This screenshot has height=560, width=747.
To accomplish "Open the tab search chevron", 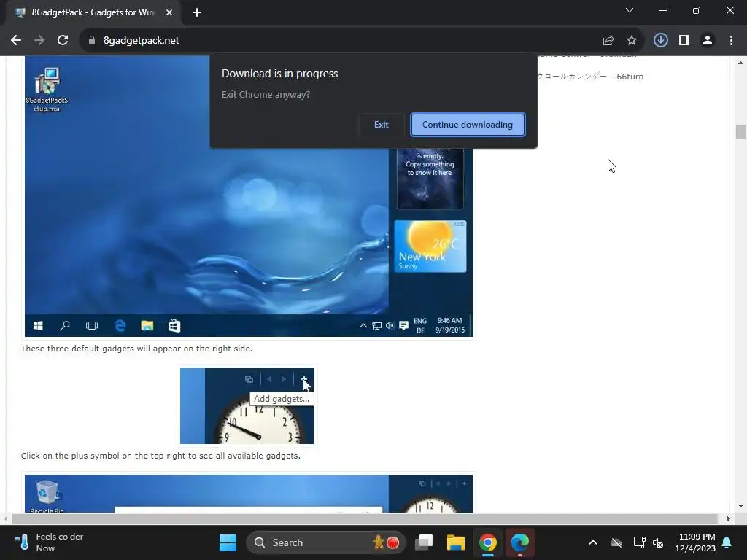I will [x=630, y=10].
